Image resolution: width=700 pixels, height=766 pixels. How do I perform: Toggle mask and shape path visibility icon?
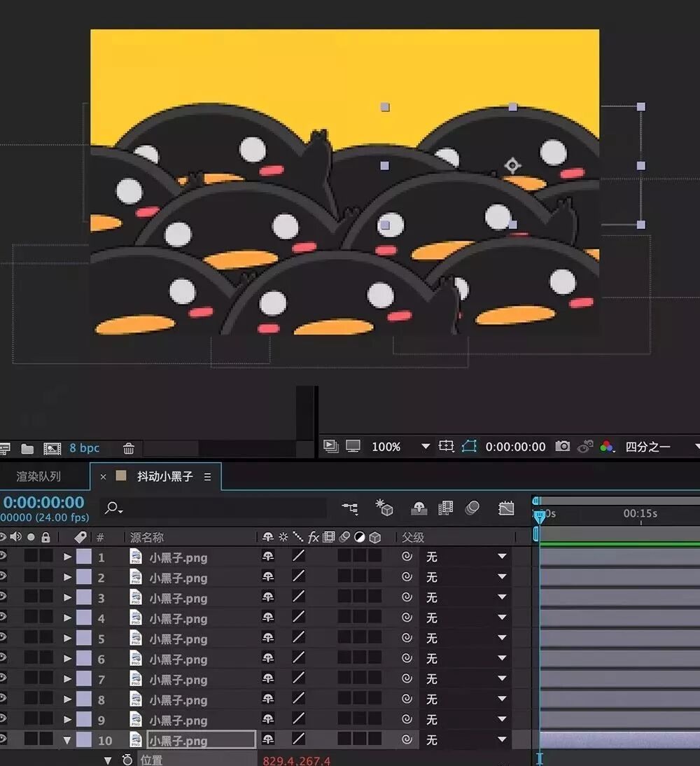point(469,446)
